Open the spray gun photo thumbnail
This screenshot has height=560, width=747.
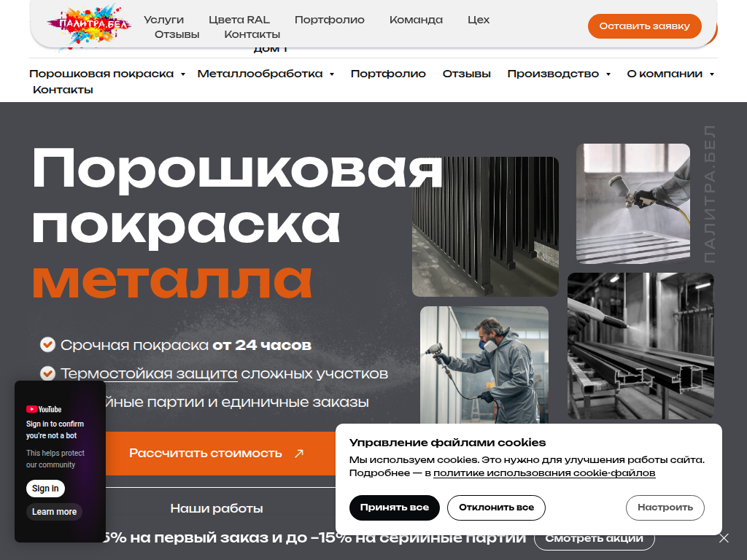click(632, 204)
